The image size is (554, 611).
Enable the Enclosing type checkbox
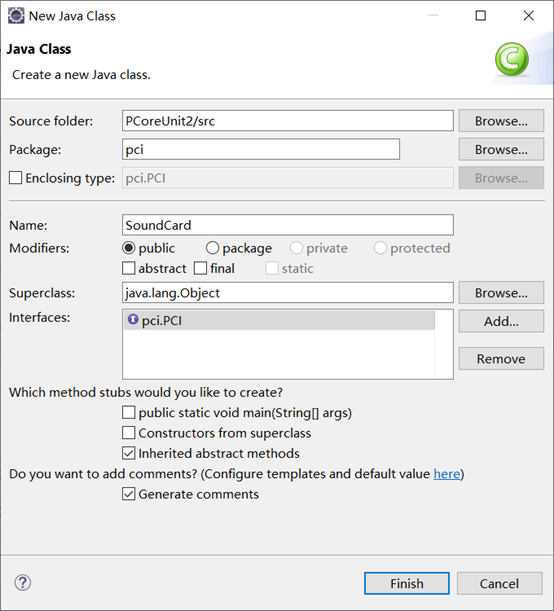click(x=16, y=178)
